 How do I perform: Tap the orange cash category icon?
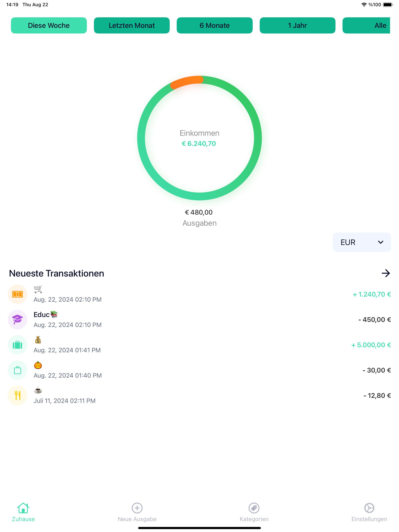(18, 294)
